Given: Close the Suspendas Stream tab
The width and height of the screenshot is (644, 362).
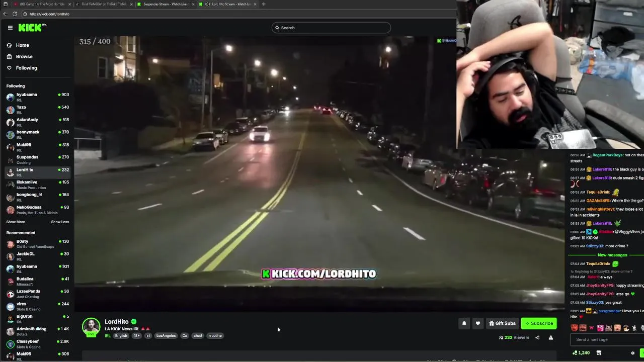Looking at the screenshot, I should click(x=193, y=4).
